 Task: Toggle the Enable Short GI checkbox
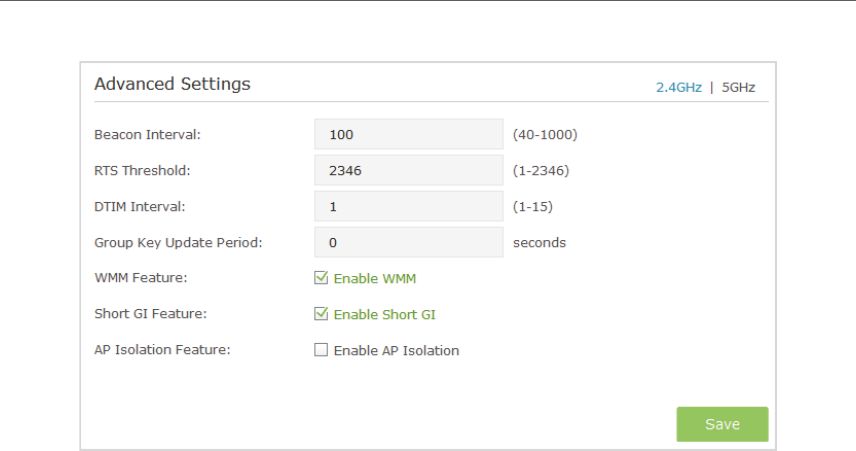[321, 314]
